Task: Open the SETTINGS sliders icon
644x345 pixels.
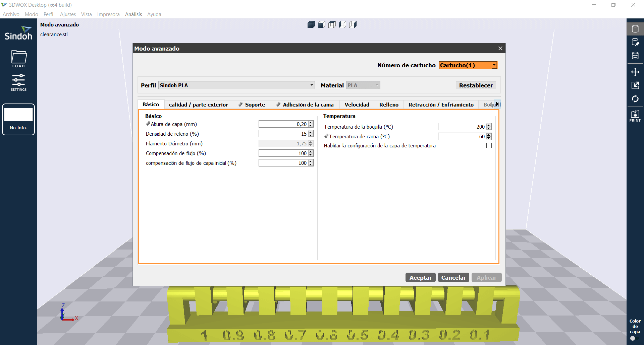Action: tap(18, 82)
